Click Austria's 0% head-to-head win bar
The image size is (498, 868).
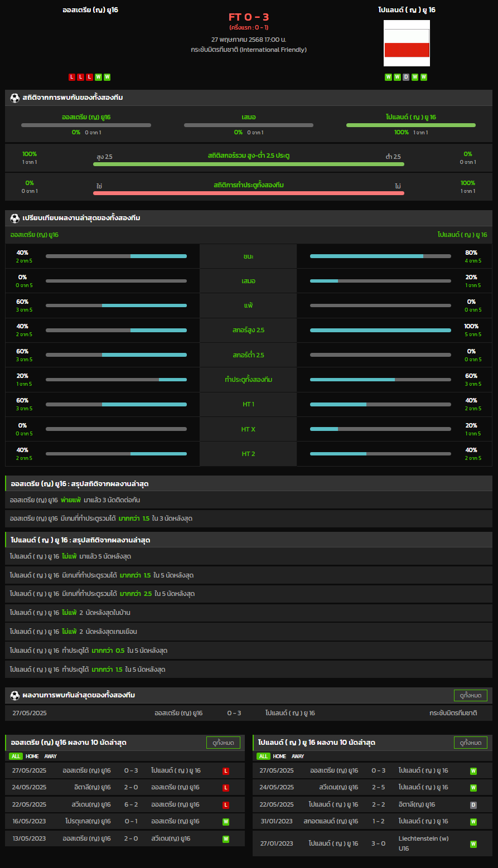(x=86, y=125)
